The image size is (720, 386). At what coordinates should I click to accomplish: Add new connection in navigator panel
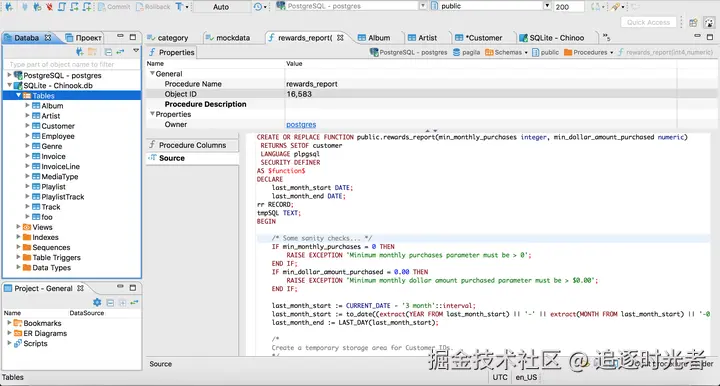pyautogui.click(x=79, y=52)
